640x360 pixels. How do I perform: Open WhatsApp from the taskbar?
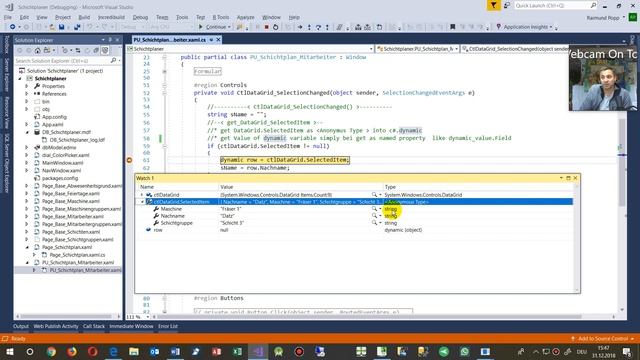tap(464, 351)
